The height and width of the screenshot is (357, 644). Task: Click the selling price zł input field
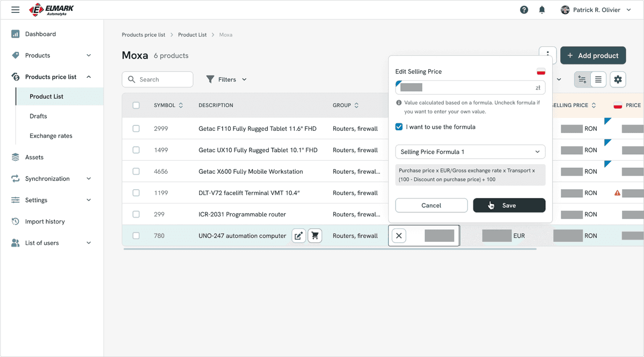470,87
